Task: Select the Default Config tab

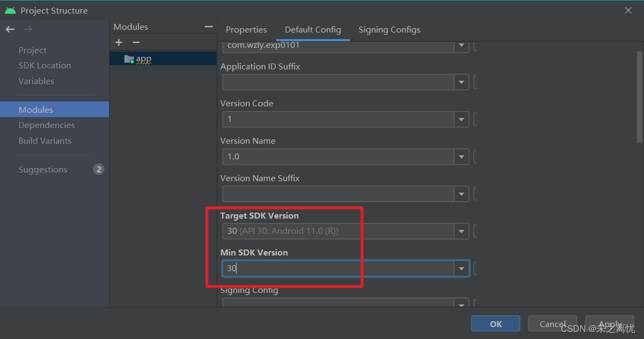Action: (313, 29)
